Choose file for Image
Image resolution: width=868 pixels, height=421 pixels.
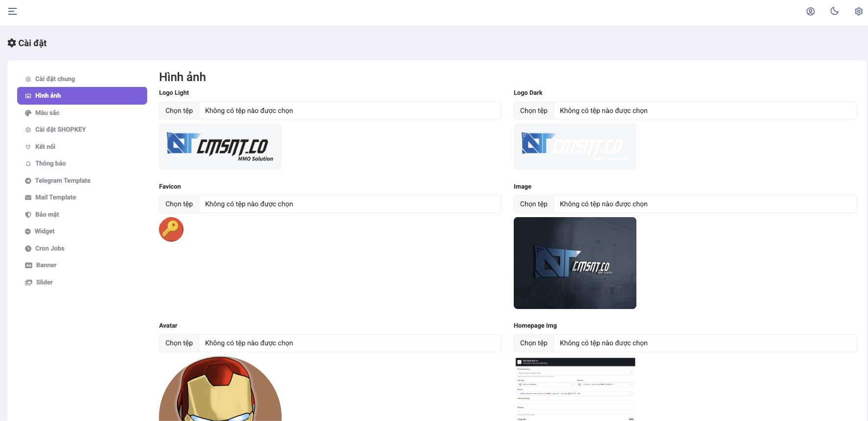tap(534, 204)
